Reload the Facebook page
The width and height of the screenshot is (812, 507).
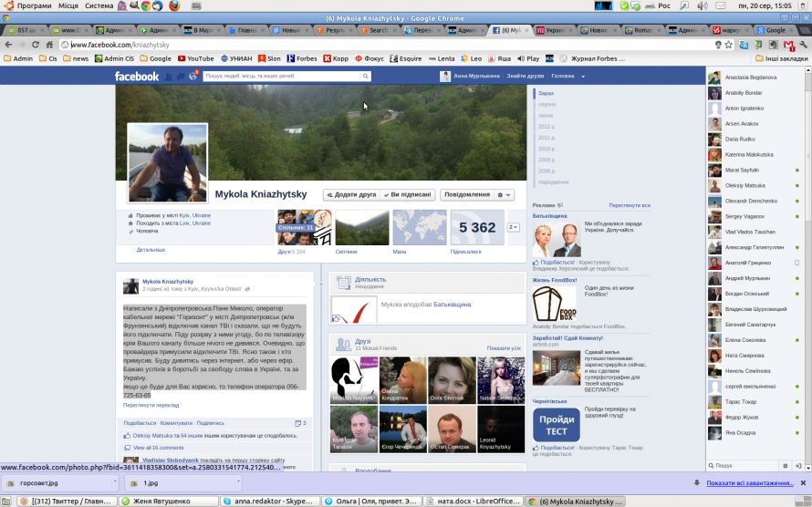click(x=36, y=45)
